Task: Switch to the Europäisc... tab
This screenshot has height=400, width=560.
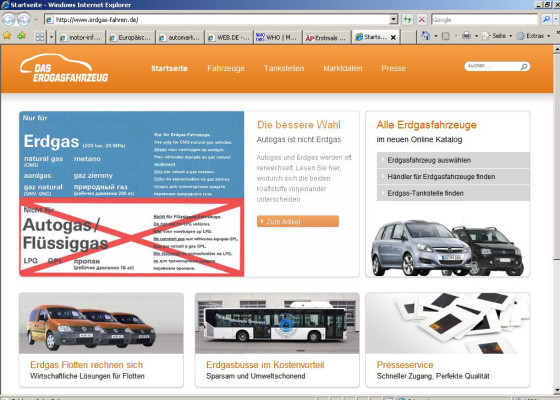Action: 131,37
